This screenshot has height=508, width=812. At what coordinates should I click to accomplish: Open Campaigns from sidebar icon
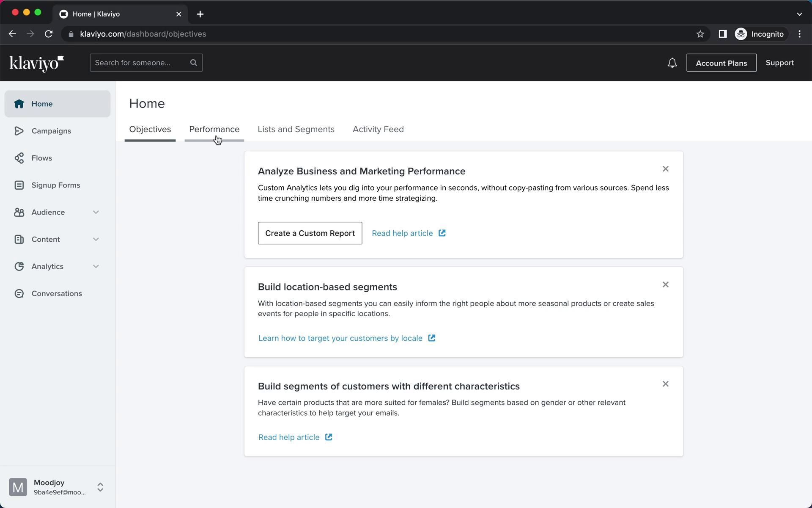coord(19,131)
